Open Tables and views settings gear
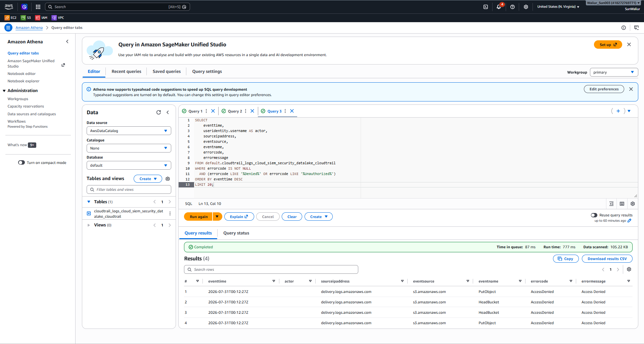 tap(168, 179)
